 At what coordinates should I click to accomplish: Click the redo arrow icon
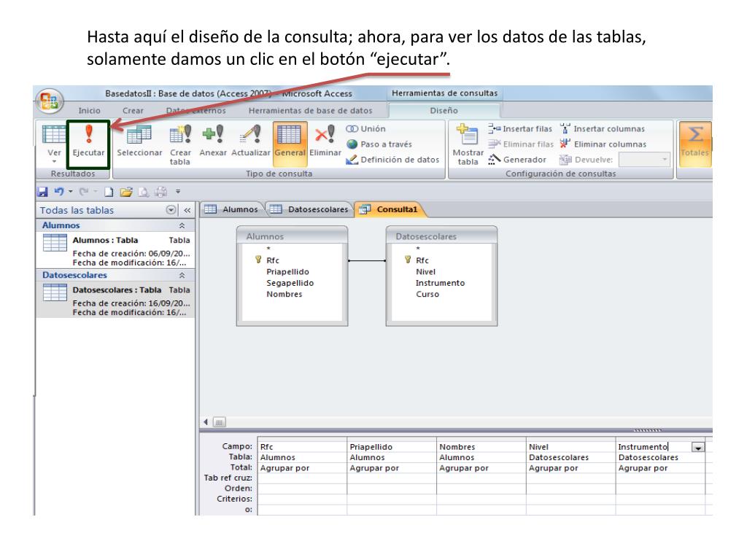(x=83, y=192)
